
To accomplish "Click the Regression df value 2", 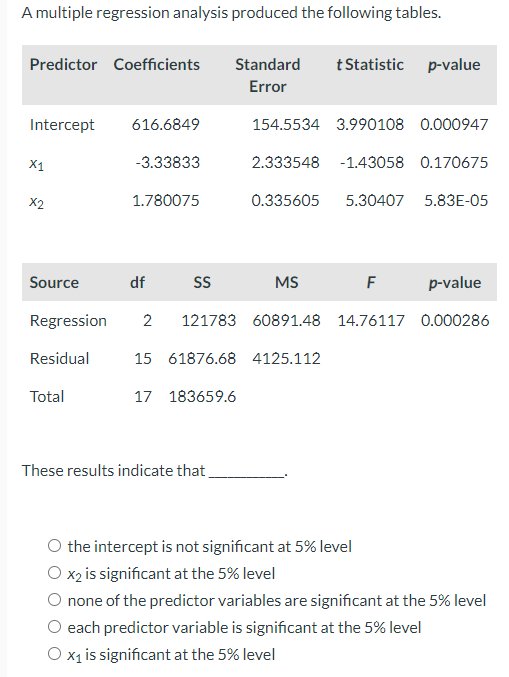I will [x=147, y=320].
